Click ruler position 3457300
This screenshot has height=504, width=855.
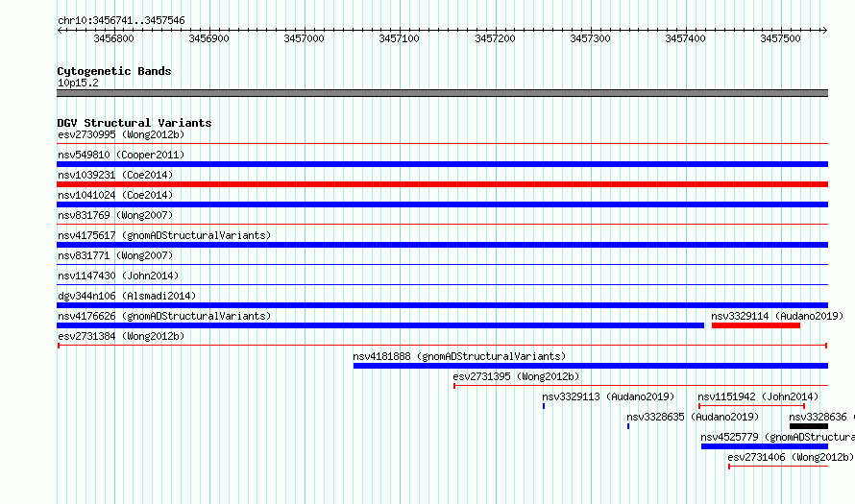[590, 38]
